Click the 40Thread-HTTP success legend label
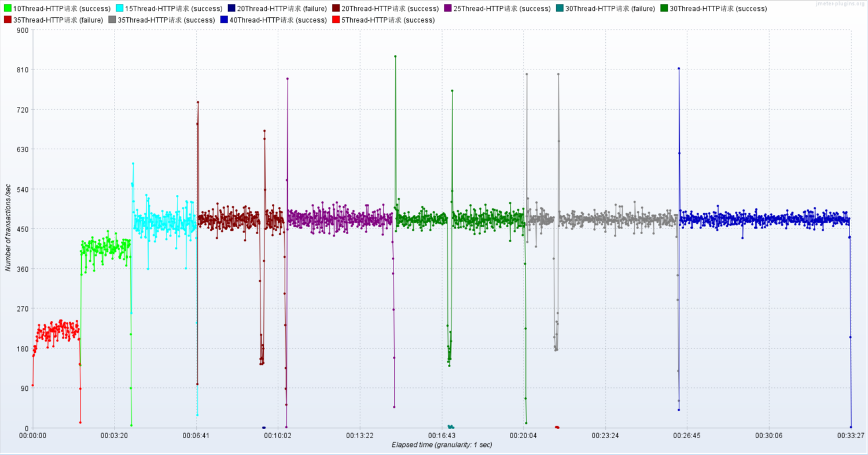This screenshot has width=868, height=455. pos(278,20)
